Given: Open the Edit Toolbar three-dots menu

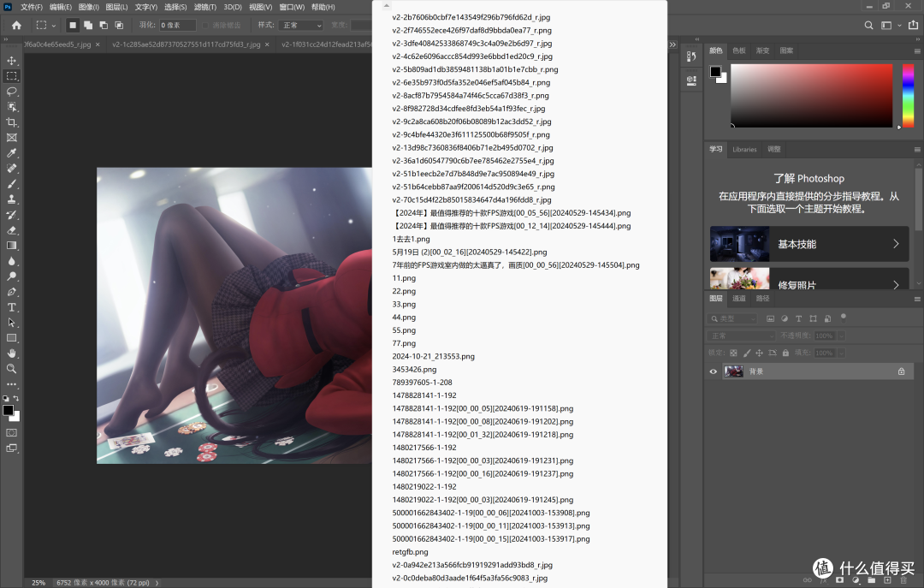Looking at the screenshot, I should [12, 384].
